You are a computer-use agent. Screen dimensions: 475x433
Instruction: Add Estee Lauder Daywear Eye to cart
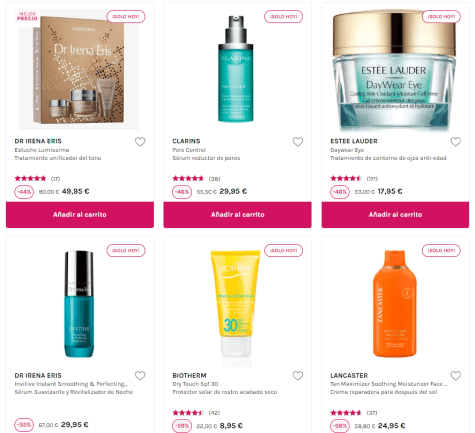pos(395,215)
